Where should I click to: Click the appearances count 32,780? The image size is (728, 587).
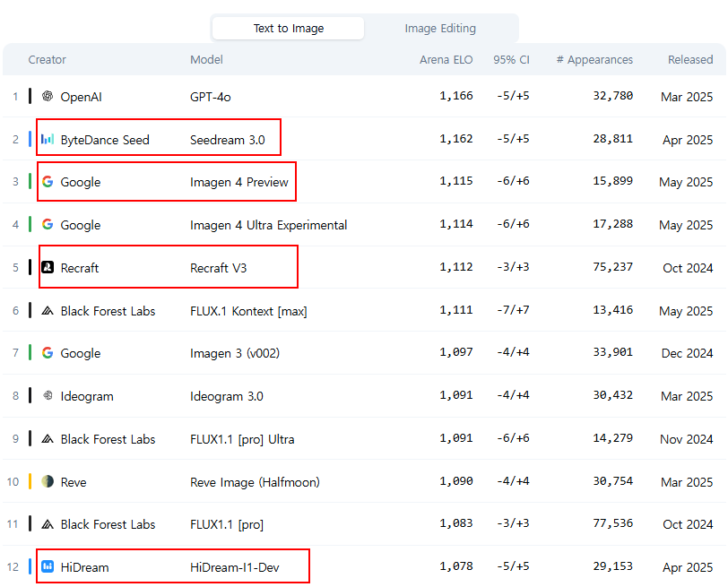[x=613, y=96]
